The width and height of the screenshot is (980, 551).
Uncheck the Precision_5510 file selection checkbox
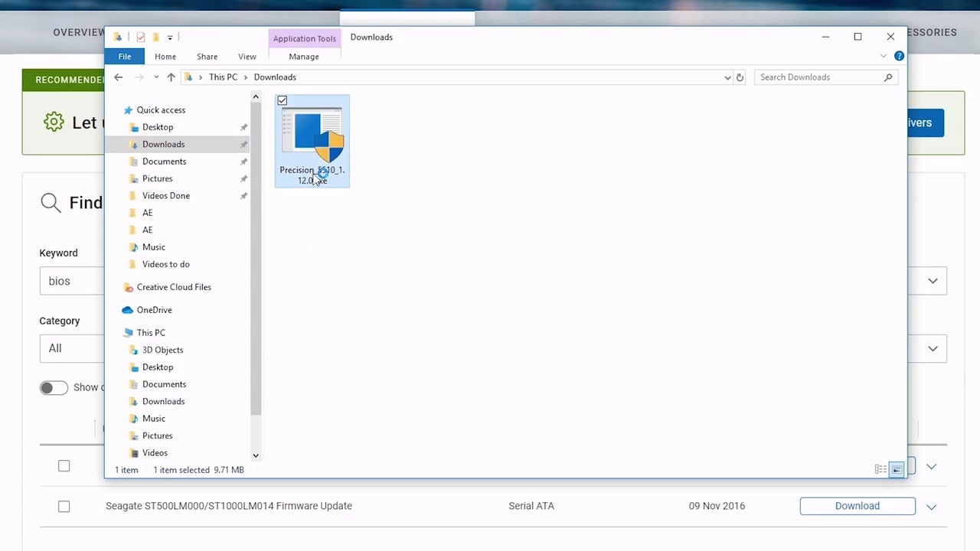(283, 100)
